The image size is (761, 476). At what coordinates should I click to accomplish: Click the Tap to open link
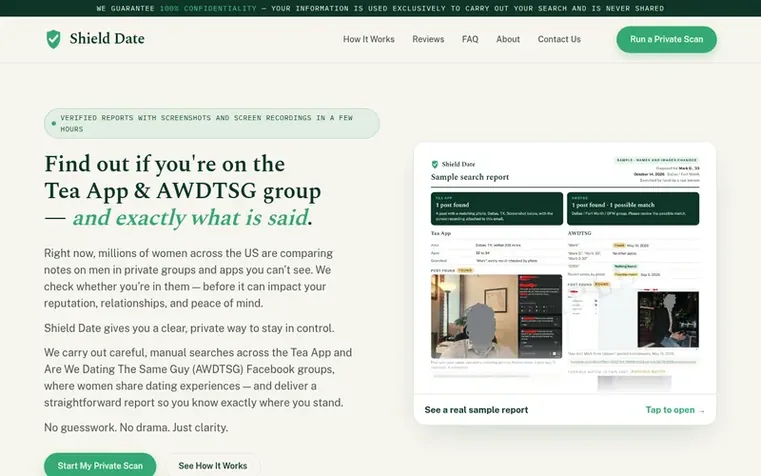coord(675,410)
